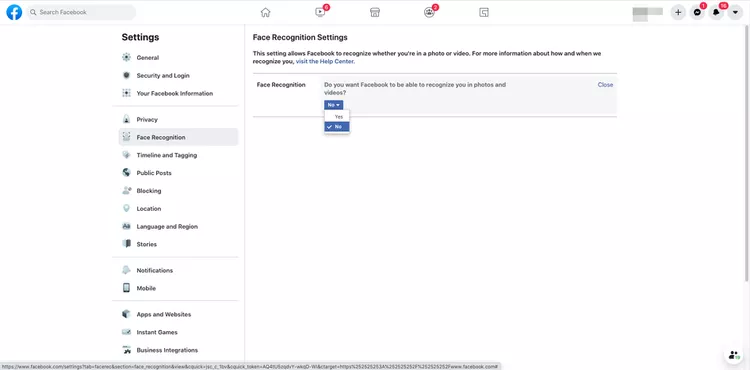Open the account menu arrow
750x370 pixels.
(735, 12)
